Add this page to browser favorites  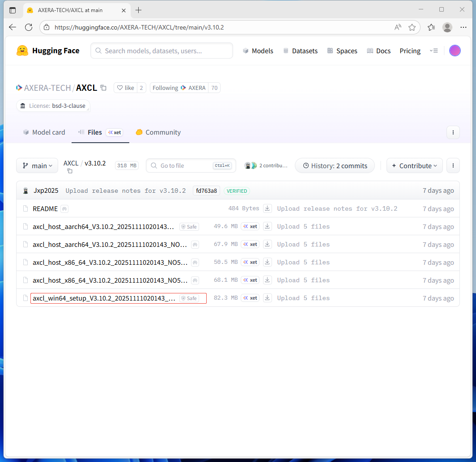[412, 27]
